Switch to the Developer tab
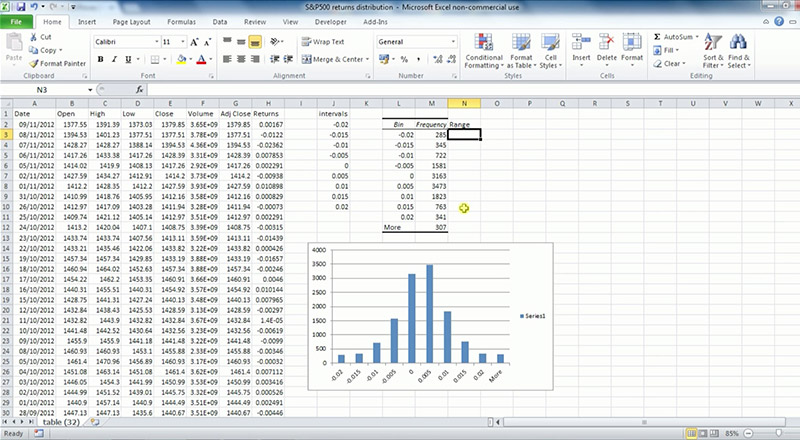The image size is (800, 440). (x=331, y=22)
